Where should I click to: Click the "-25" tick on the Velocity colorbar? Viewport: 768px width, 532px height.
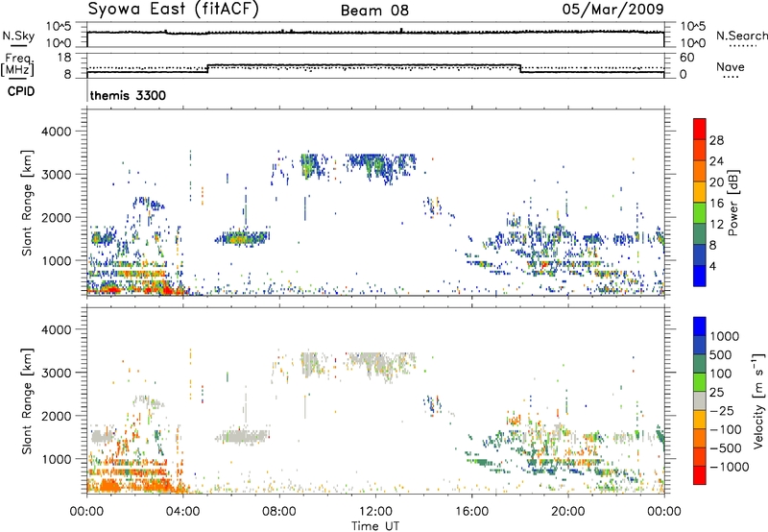click(721, 410)
